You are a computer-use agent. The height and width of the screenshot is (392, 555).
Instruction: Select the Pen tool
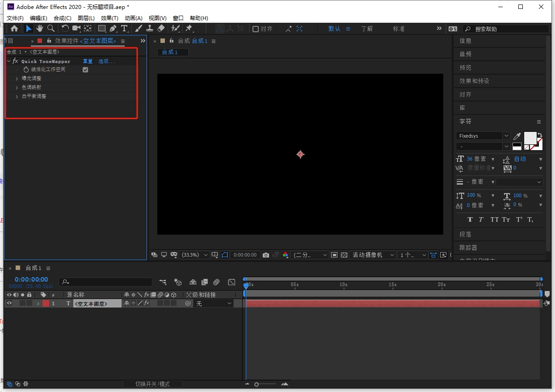(114, 29)
